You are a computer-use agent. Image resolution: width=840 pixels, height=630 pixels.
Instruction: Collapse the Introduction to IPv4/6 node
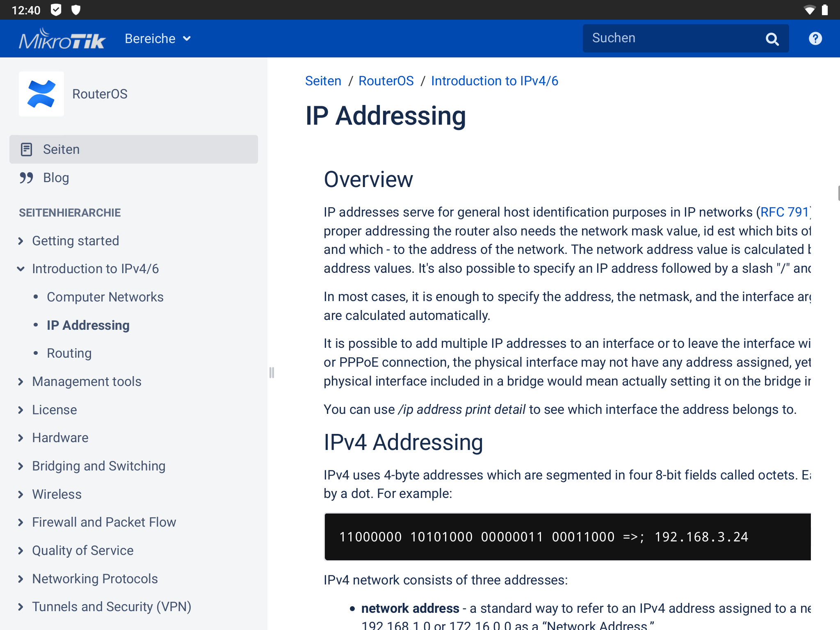(x=21, y=269)
